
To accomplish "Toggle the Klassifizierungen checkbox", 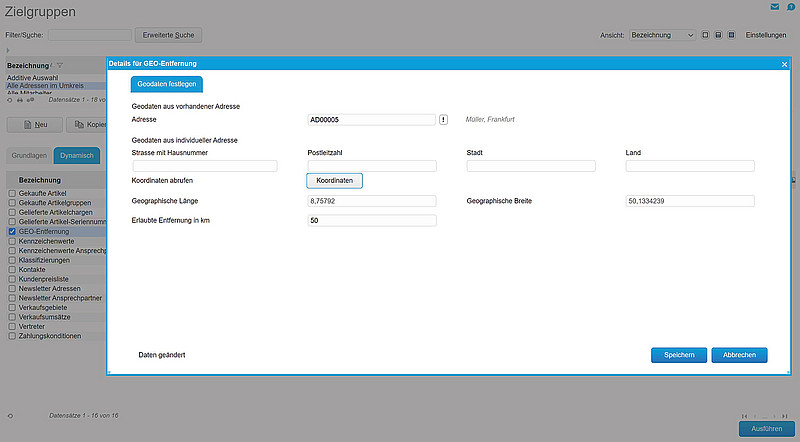I will [12, 260].
